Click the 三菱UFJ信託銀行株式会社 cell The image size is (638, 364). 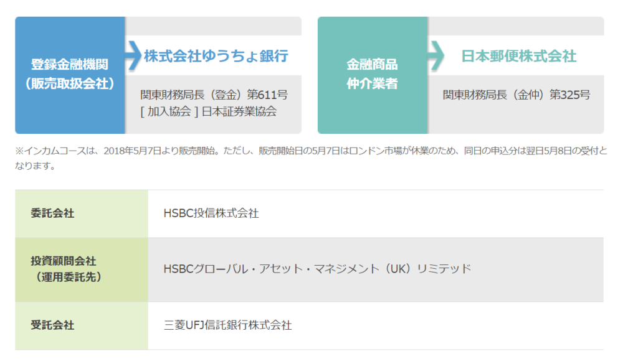376,325
